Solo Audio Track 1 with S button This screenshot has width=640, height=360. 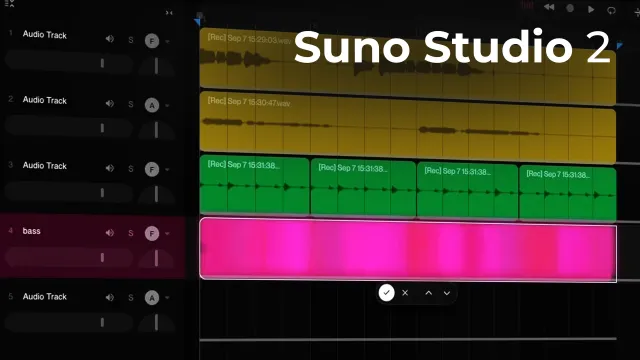click(131, 40)
